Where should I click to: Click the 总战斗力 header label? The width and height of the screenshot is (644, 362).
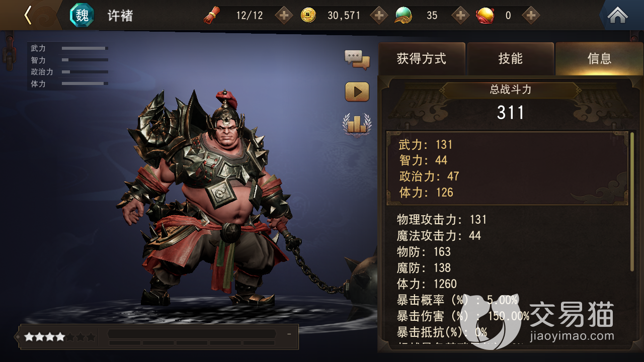(511, 90)
